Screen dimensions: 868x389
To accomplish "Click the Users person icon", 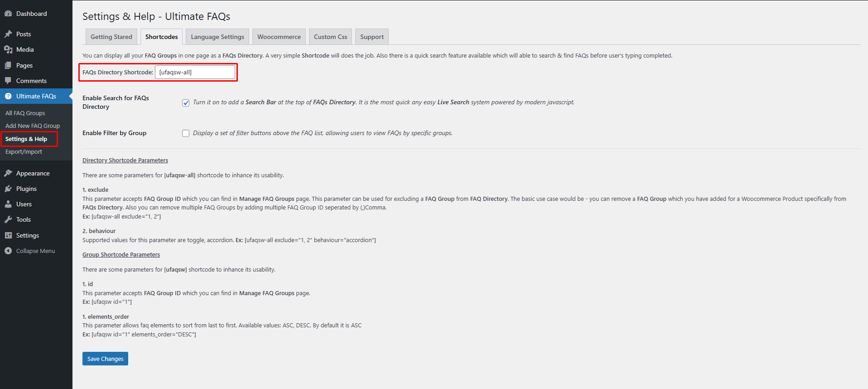I will pos(8,204).
